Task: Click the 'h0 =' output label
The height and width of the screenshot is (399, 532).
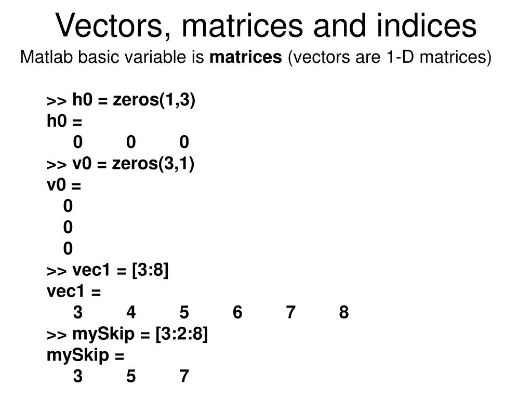Action: pyautogui.click(x=64, y=121)
